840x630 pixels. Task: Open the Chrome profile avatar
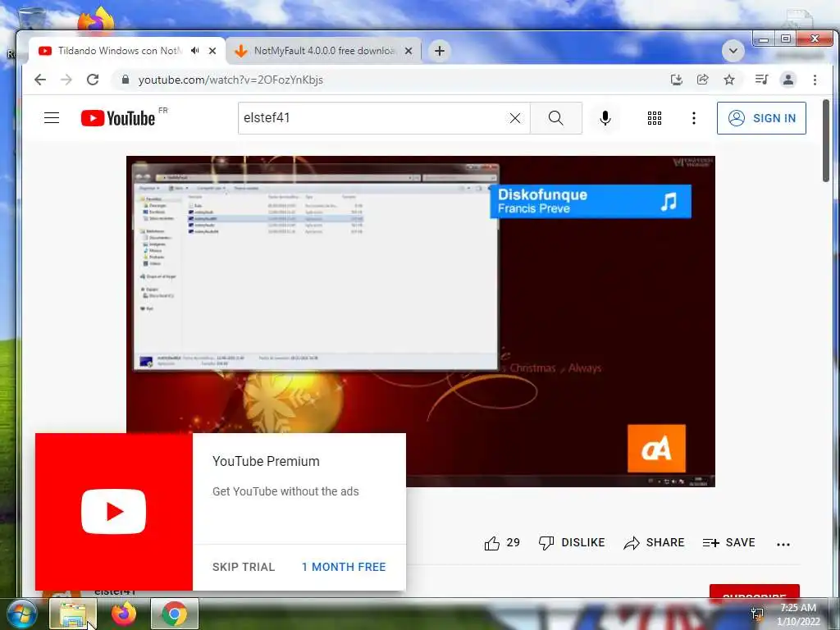point(788,80)
